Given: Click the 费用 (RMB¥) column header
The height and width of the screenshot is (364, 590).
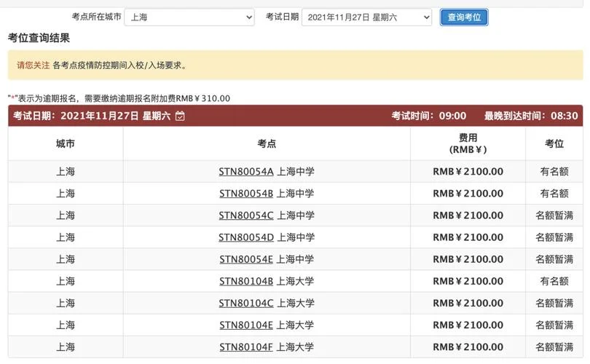Looking at the screenshot, I should [468, 143].
